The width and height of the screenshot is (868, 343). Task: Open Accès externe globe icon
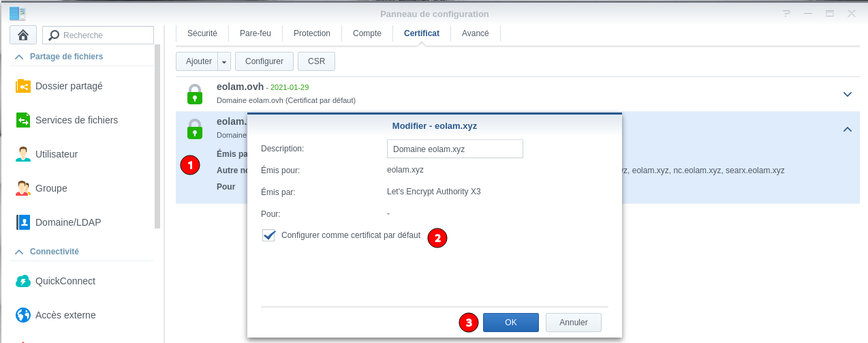[x=23, y=315]
